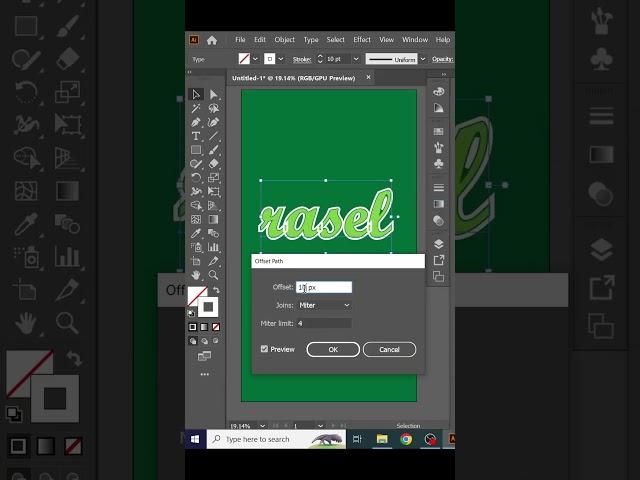Select the Mesh tool
The width and height of the screenshot is (640, 480).
[196, 219]
